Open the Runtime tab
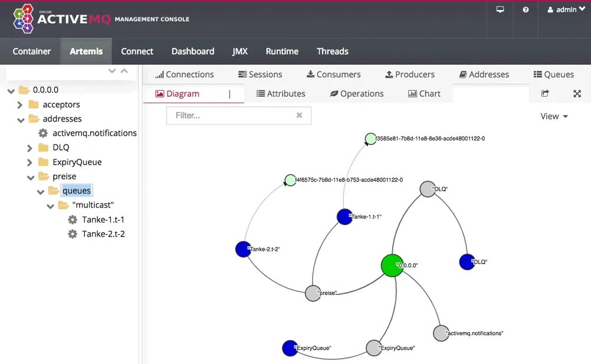 (x=282, y=51)
